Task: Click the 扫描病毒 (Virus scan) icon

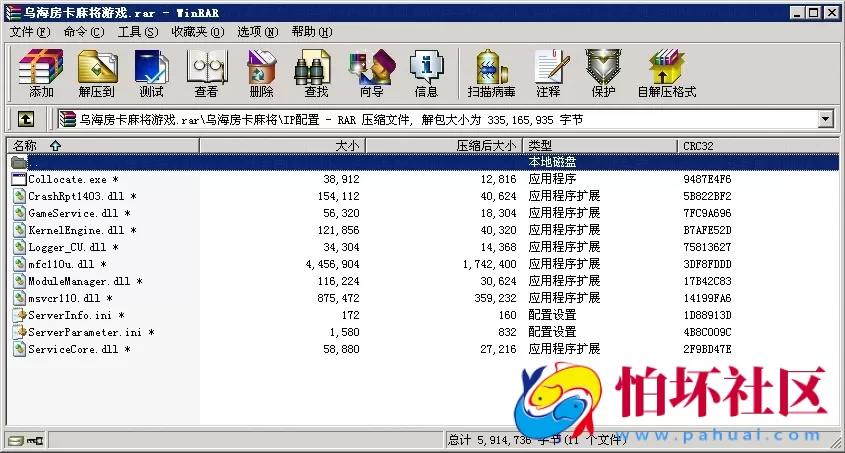Action: point(491,73)
